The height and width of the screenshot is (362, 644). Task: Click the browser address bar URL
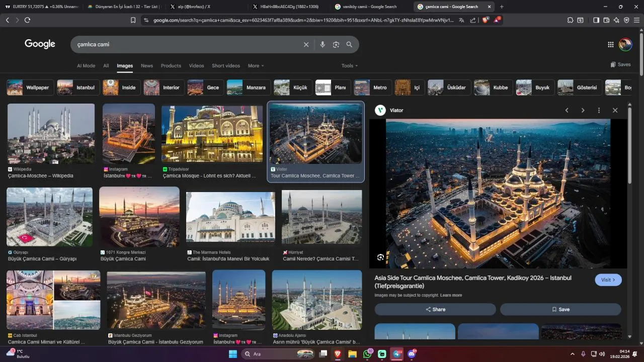click(x=303, y=20)
